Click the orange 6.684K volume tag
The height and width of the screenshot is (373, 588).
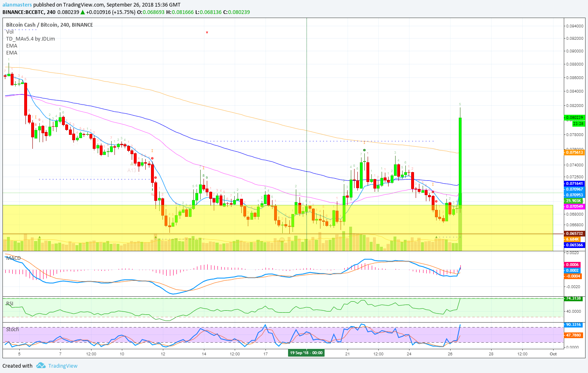click(x=572, y=239)
